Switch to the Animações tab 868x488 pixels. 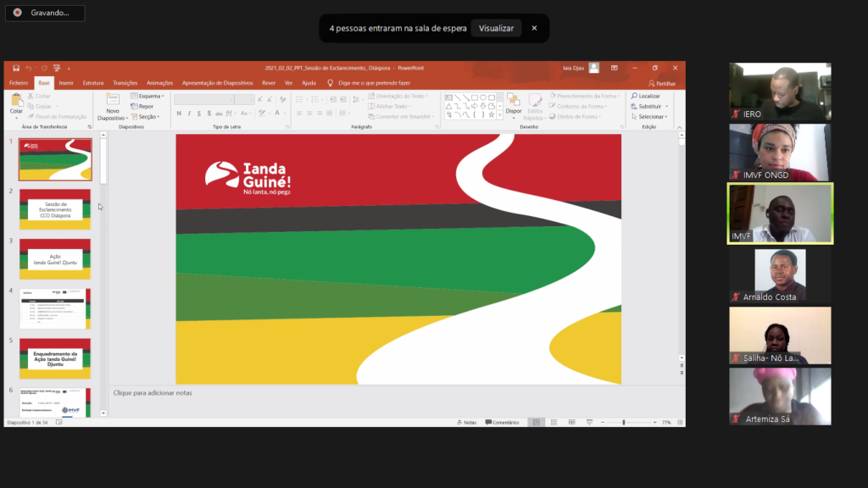159,83
